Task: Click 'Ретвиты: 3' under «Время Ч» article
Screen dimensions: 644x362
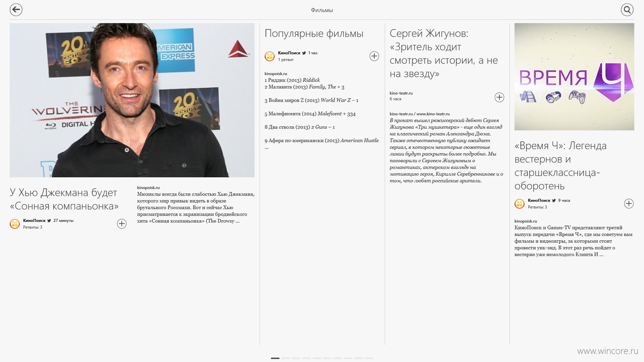Action: tap(537, 207)
